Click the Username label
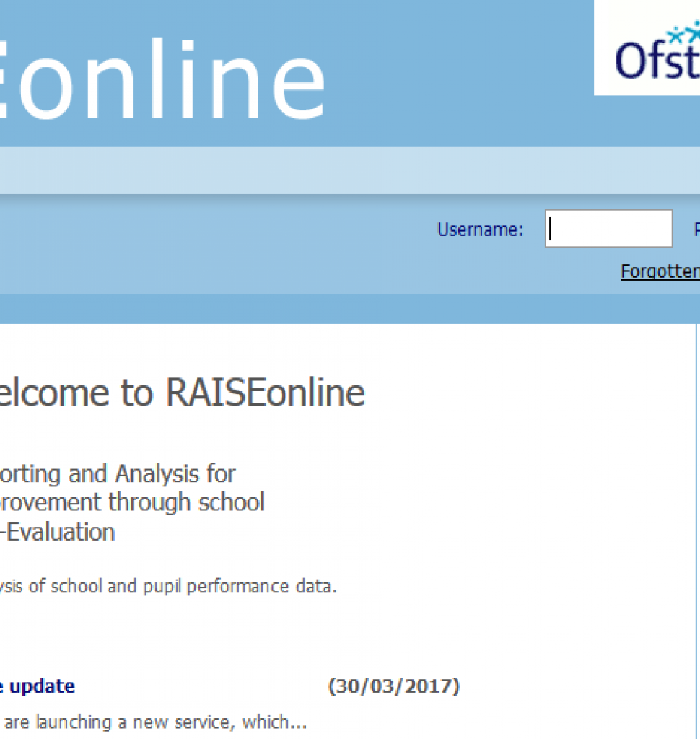This screenshot has height=739, width=700. [481, 229]
